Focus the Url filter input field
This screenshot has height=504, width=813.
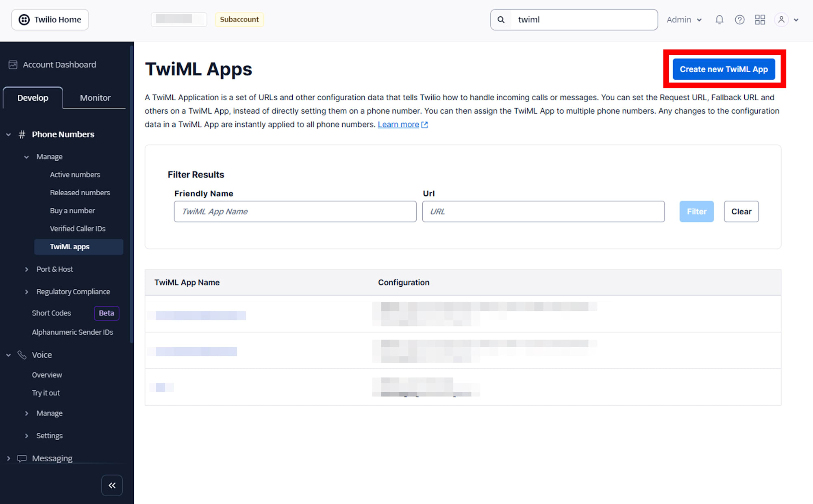tap(543, 212)
